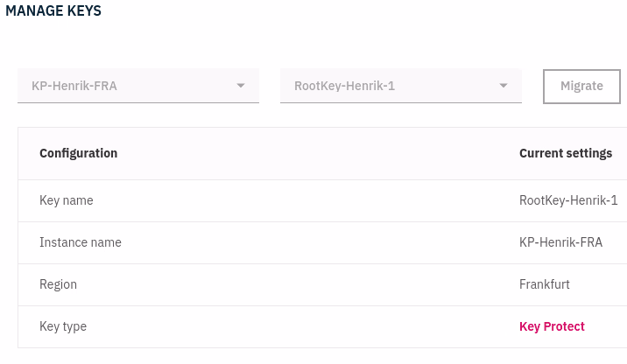
Task: Click the arrow on the KP-Henrik-FRA dropdown
Action: [x=241, y=86]
